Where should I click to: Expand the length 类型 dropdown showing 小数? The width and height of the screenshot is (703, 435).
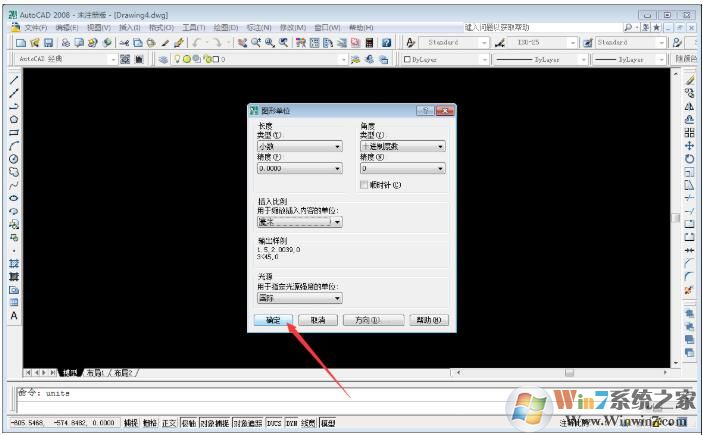pos(300,146)
